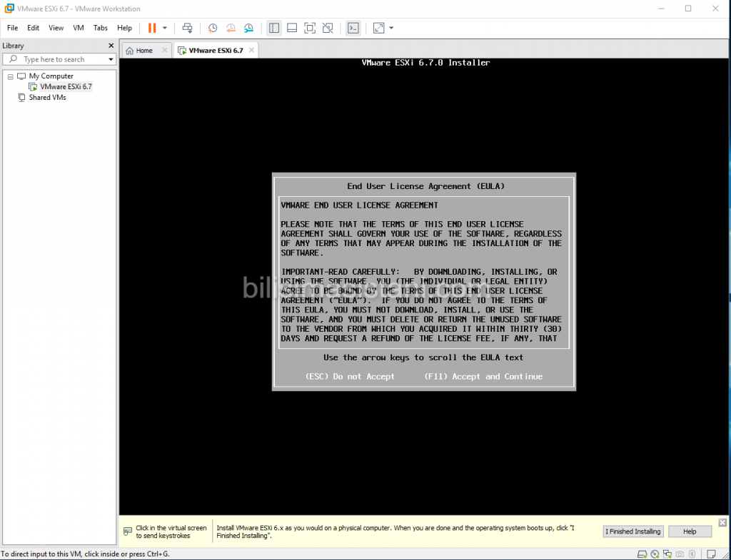Open the Edit menu
The image size is (731, 560).
[33, 28]
